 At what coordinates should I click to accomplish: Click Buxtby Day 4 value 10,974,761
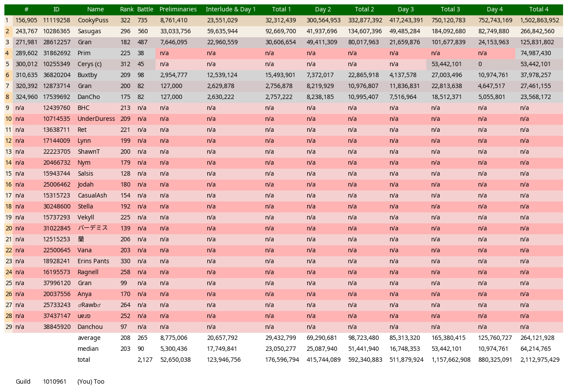tap(493, 75)
